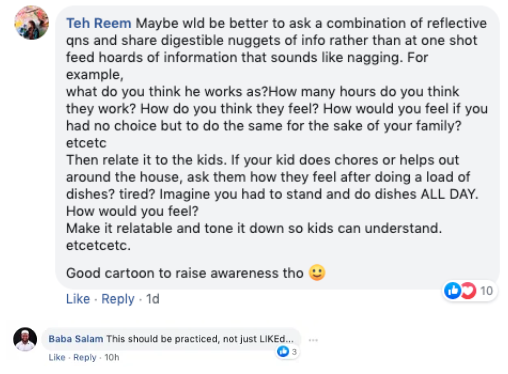Like Teh Reem's comment

click(78, 299)
